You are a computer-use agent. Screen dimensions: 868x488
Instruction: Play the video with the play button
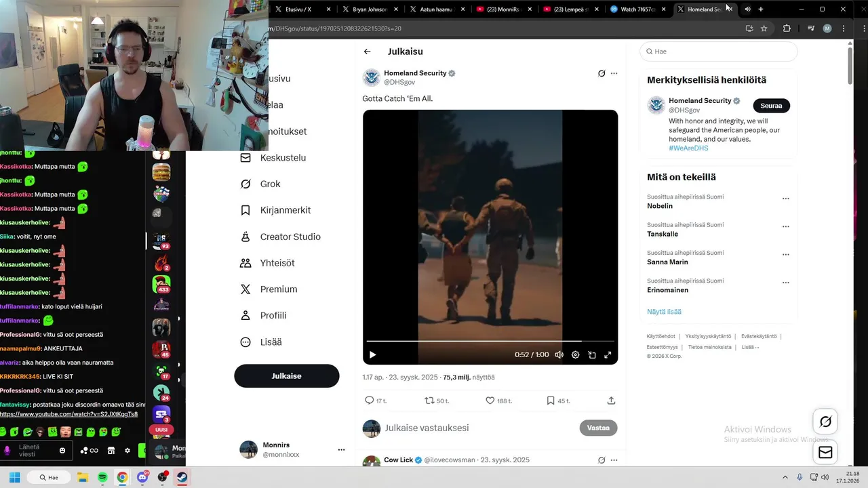(372, 354)
